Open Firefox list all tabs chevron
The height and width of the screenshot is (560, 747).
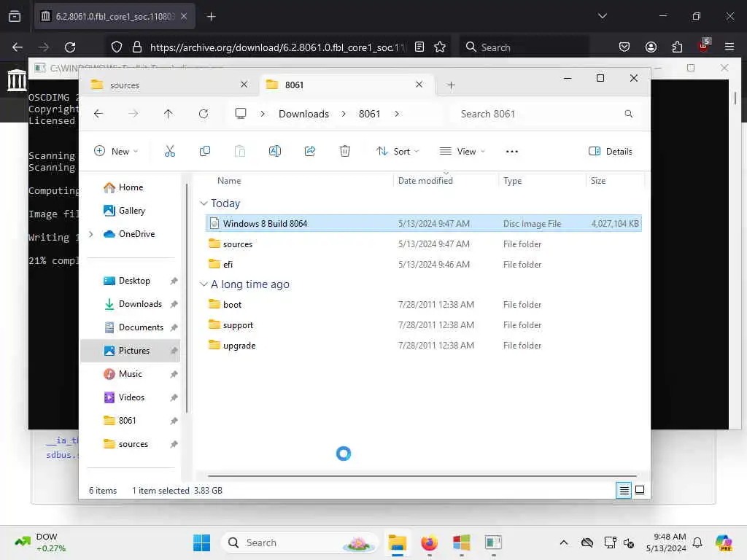(602, 16)
